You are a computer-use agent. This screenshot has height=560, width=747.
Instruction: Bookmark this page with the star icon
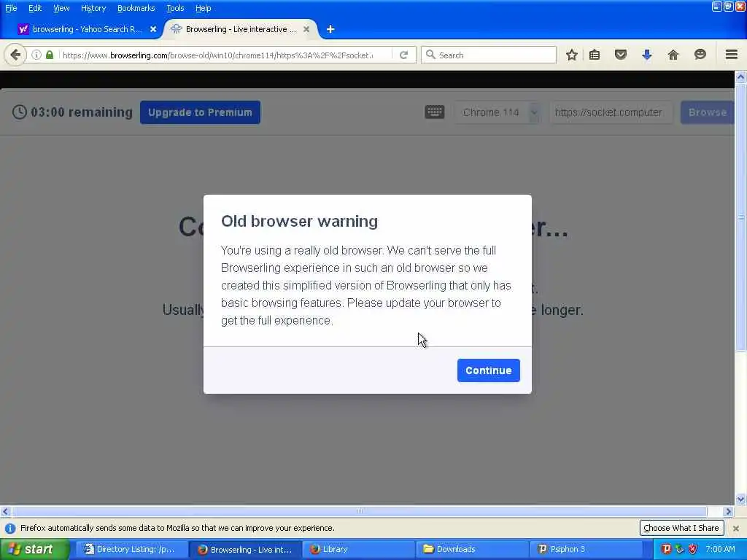click(572, 55)
